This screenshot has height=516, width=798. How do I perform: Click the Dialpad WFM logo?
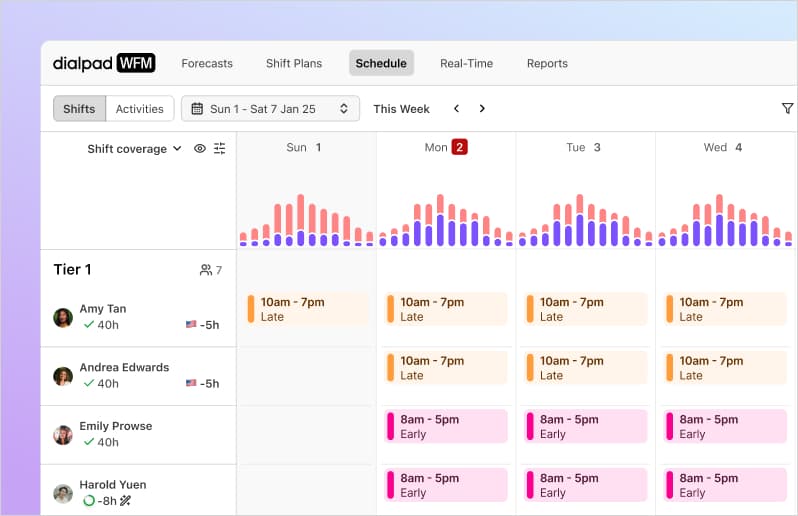click(104, 63)
